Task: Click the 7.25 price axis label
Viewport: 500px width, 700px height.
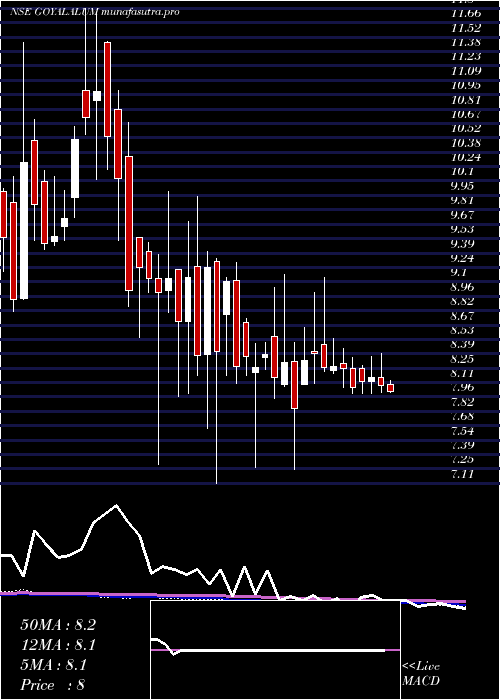Action: point(463,459)
